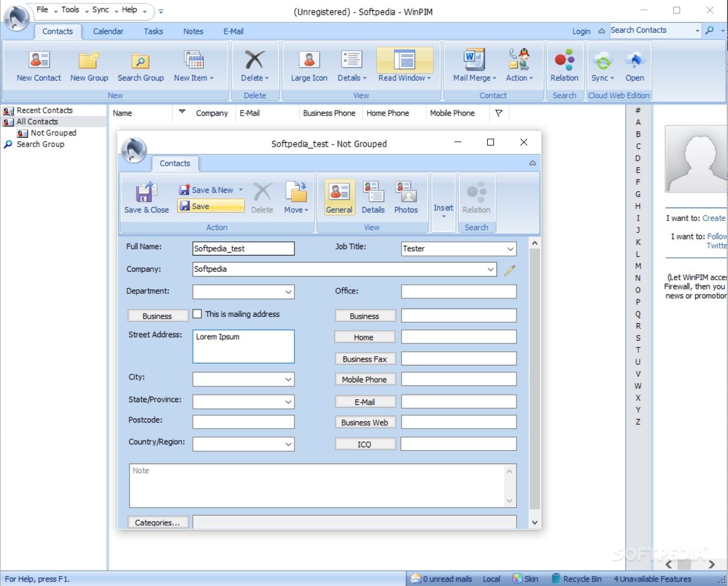Click Move icon in contact dialog

296,198
